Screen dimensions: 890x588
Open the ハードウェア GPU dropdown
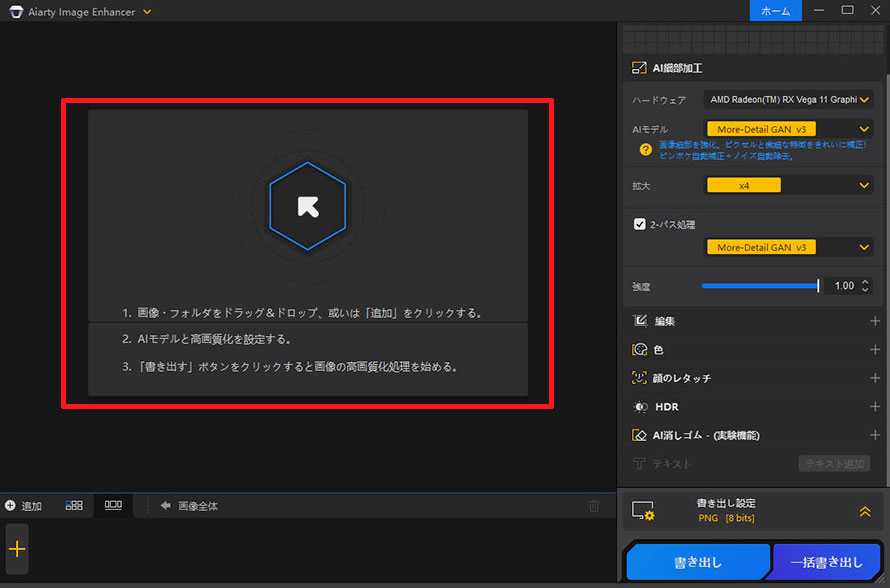click(x=788, y=100)
